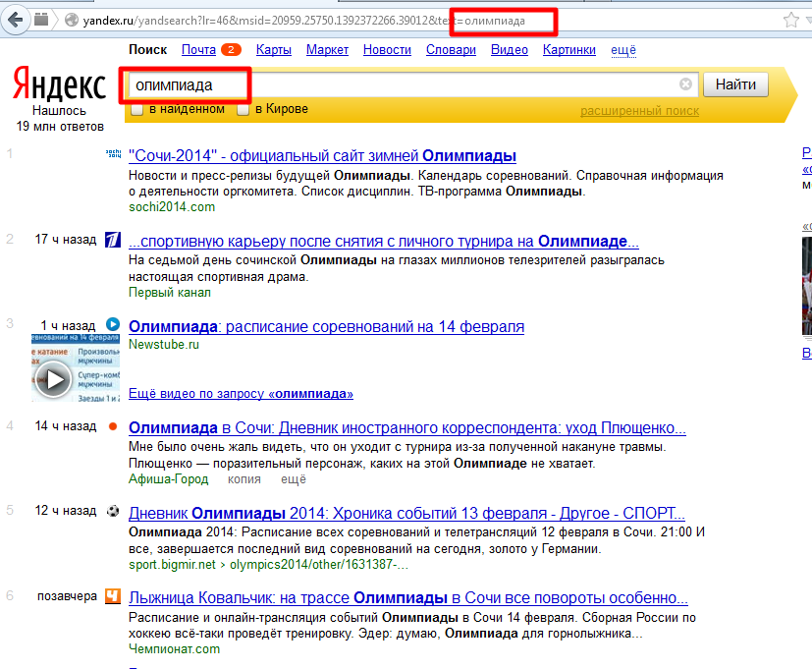Click the '14 ч назад' timestamp
This screenshot has height=669, width=812.
click(66, 426)
